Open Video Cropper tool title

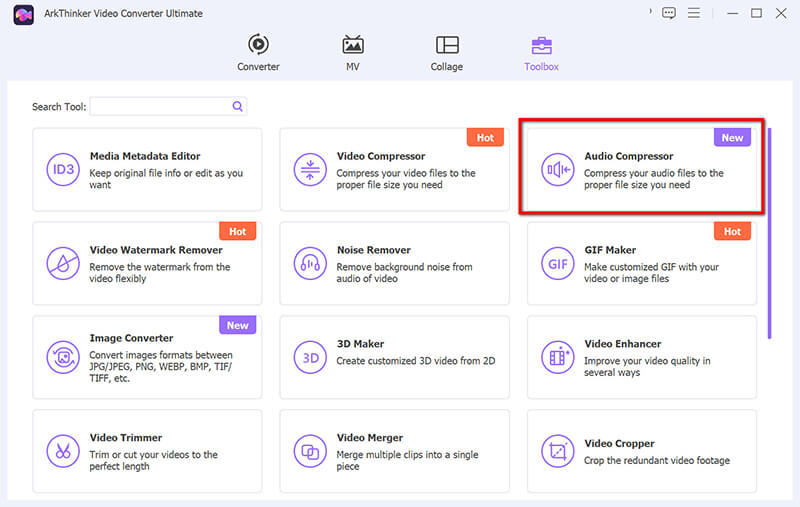point(619,443)
